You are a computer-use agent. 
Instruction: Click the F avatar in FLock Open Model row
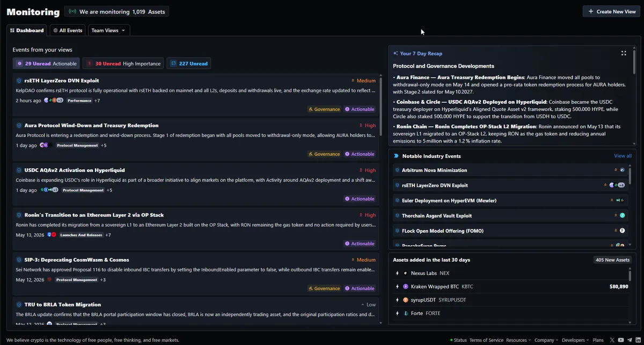click(623, 231)
